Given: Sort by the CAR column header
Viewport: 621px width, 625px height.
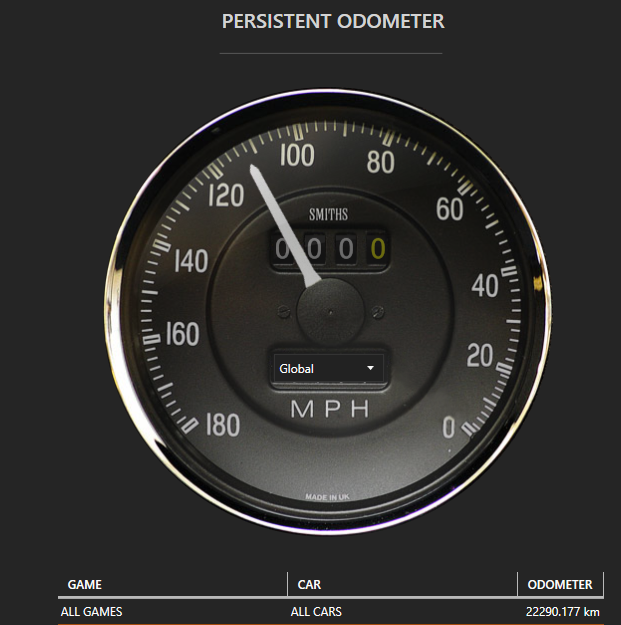Looking at the screenshot, I should tap(402, 584).
